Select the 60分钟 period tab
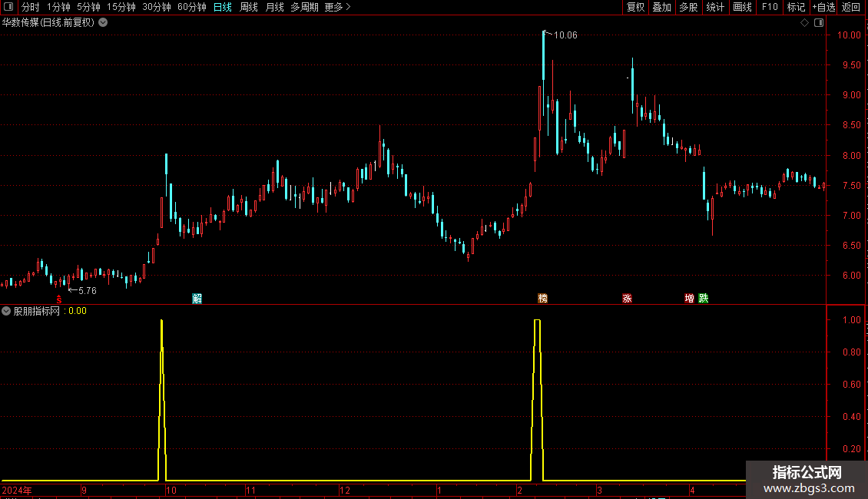The width and height of the screenshot is (868, 499). click(x=191, y=7)
